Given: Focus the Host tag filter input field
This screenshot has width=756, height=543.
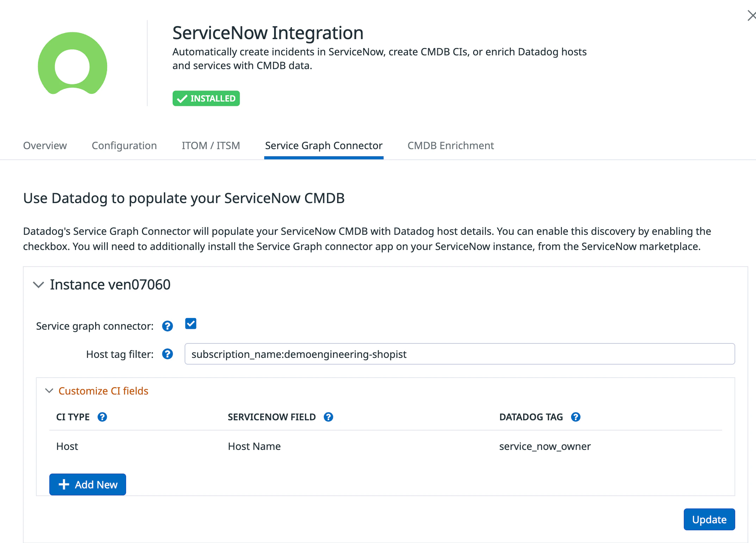Looking at the screenshot, I should (460, 354).
